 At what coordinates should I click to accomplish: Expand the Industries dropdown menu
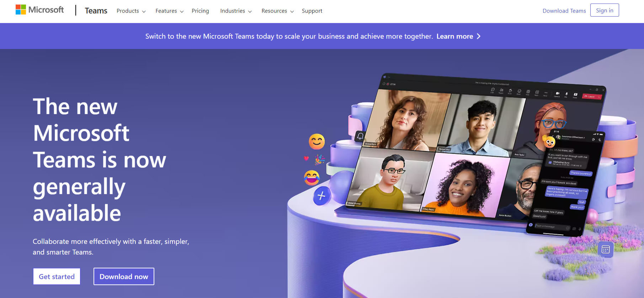point(236,11)
